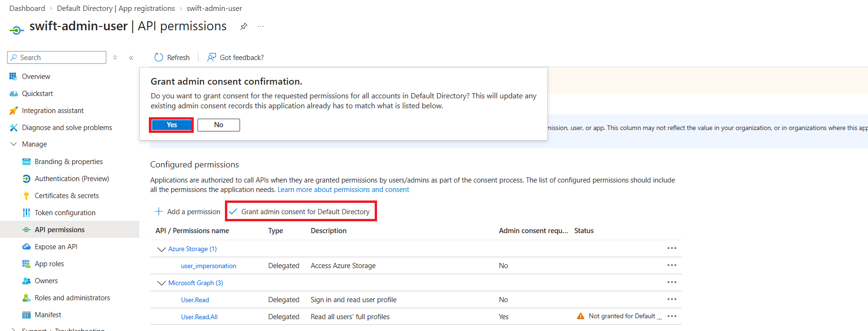The height and width of the screenshot is (331, 868).
Task: Open Token configuration in sidebar
Action: click(65, 213)
